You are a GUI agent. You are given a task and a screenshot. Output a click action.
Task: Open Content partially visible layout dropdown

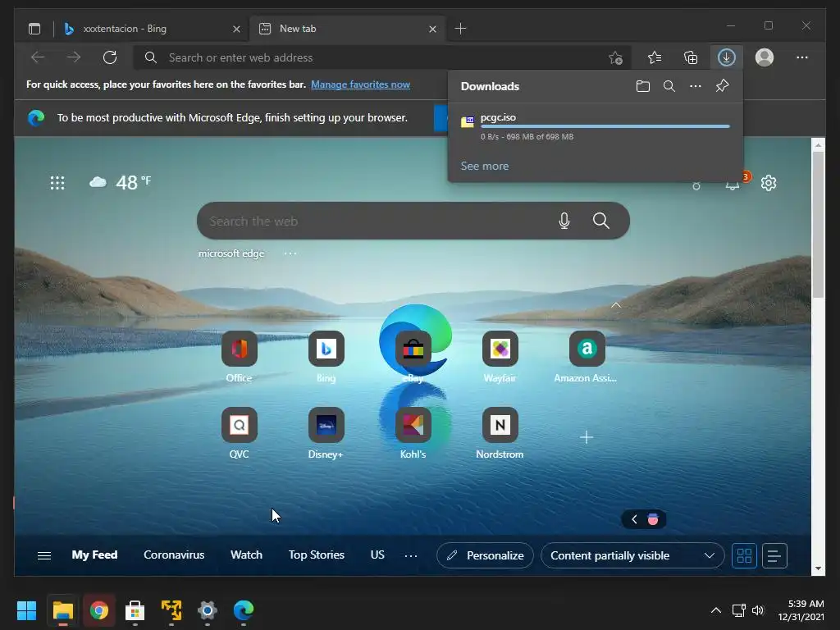tap(632, 555)
